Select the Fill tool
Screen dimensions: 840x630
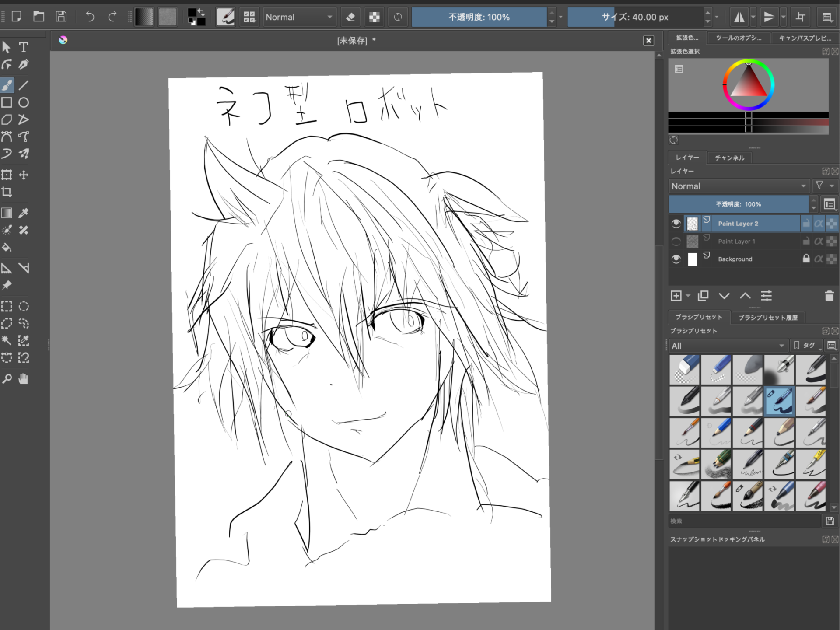tap(7, 247)
